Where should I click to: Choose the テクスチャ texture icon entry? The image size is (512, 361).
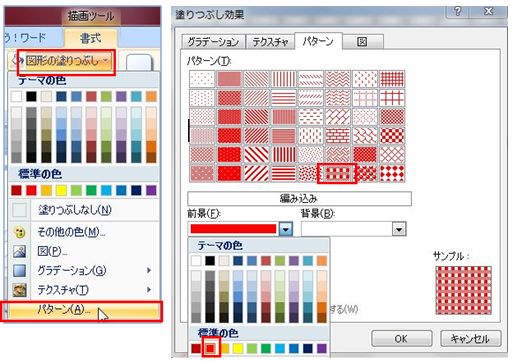coord(20,290)
